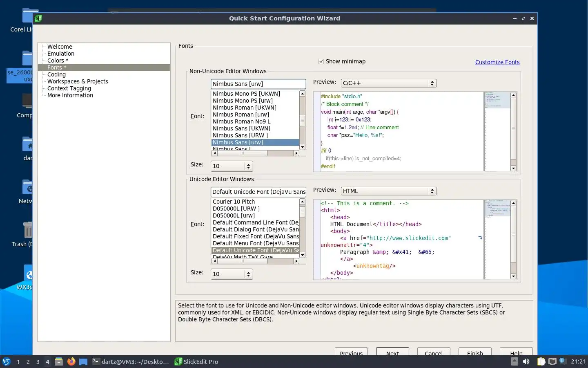Choose Nimbus Sans [UKWN] font
The height and width of the screenshot is (368, 588).
(255, 128)
